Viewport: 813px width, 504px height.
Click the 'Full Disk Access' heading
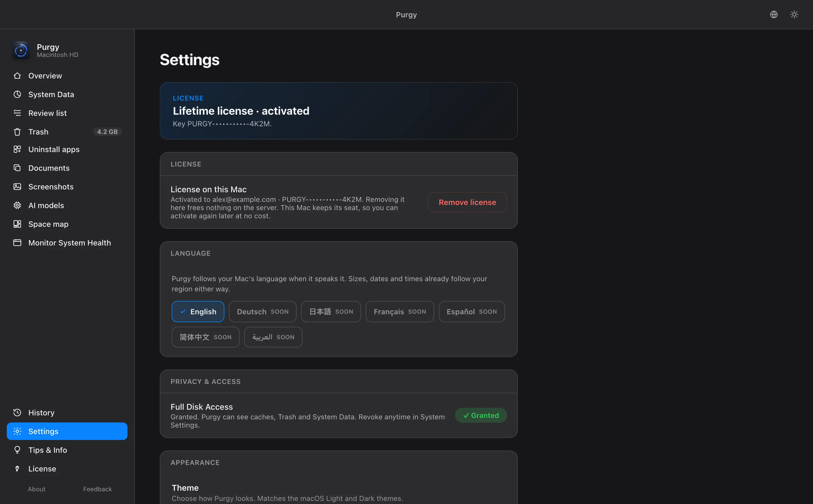tap(201, 406)
